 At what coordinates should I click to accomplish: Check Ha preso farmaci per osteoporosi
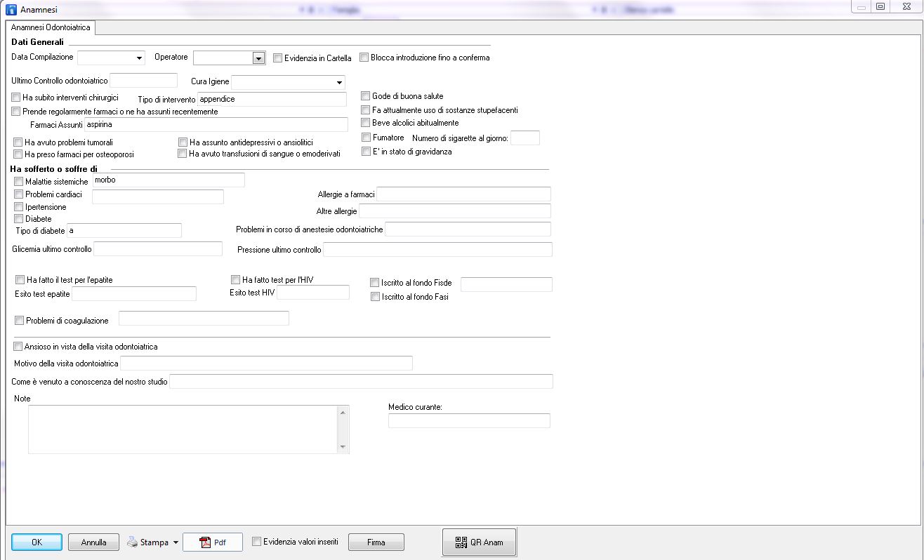[18, 154]
